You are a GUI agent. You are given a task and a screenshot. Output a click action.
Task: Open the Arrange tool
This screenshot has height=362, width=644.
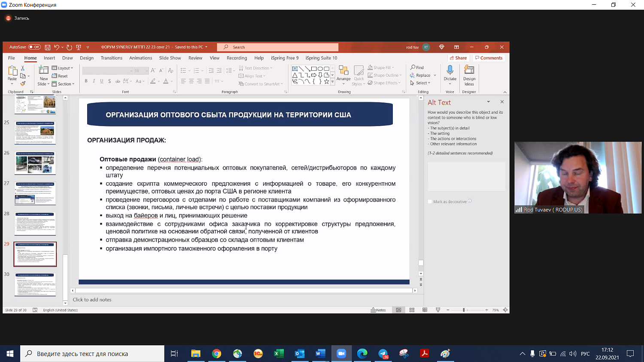coord(343,75)
